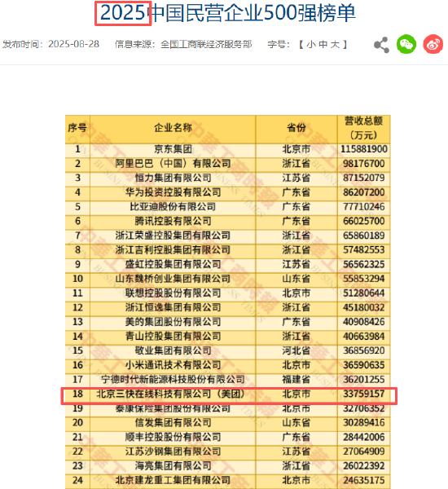The image size is (448, 489).
Task: Share via the green WeChat icon
Action: tap(406, 44)
